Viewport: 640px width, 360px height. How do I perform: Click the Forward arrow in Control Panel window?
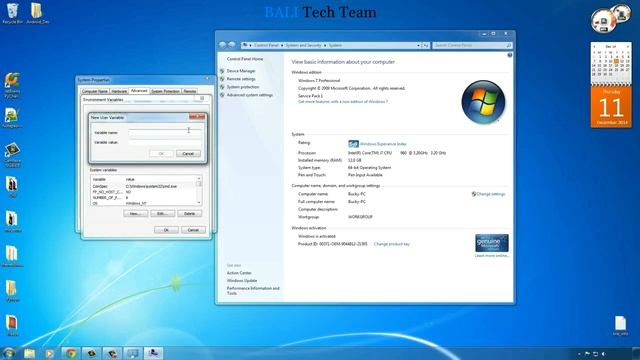click(231, 45)
